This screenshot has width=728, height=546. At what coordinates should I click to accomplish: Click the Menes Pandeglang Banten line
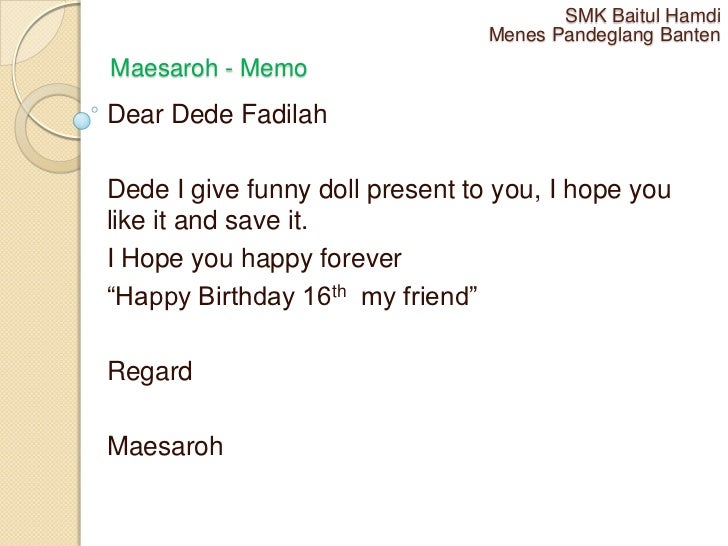(x=604, y=35)
